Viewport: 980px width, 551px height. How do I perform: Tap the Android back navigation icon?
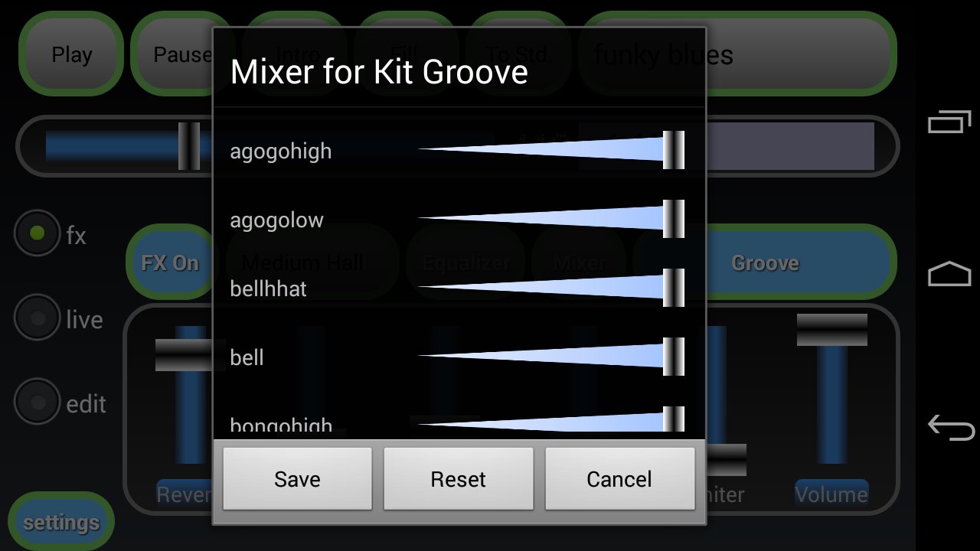(950, 427)
